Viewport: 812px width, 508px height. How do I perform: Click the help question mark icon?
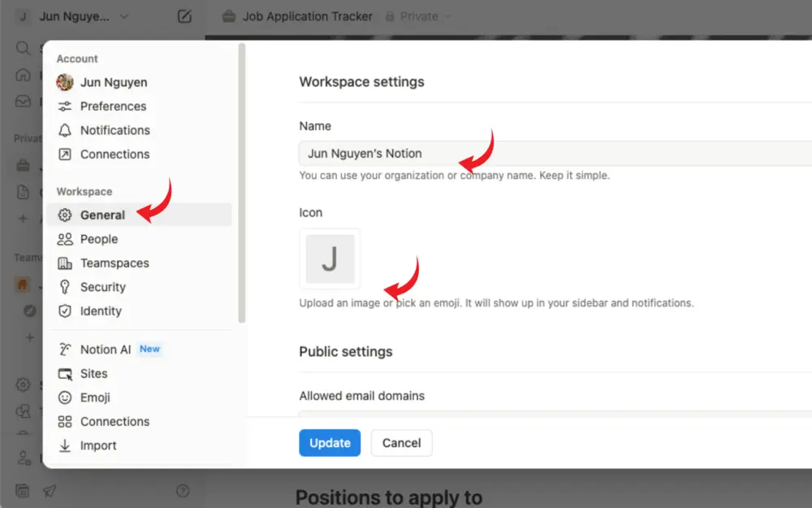click(x=183, y=490)
